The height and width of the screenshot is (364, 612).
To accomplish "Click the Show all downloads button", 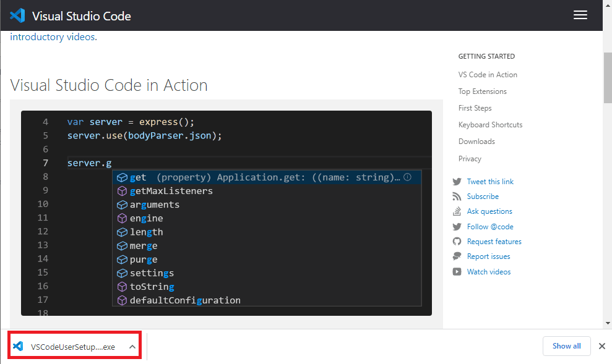I will point(566,345).
